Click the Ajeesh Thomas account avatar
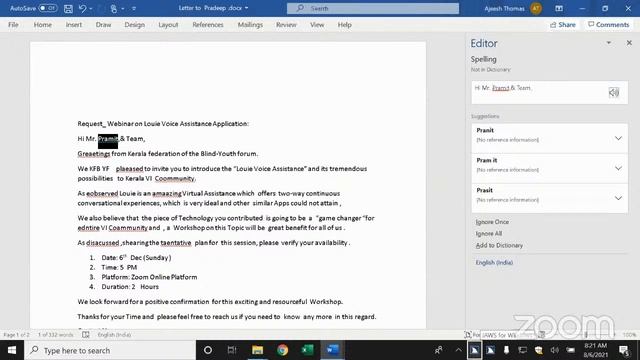640x360 pixels. pos(536,8)
